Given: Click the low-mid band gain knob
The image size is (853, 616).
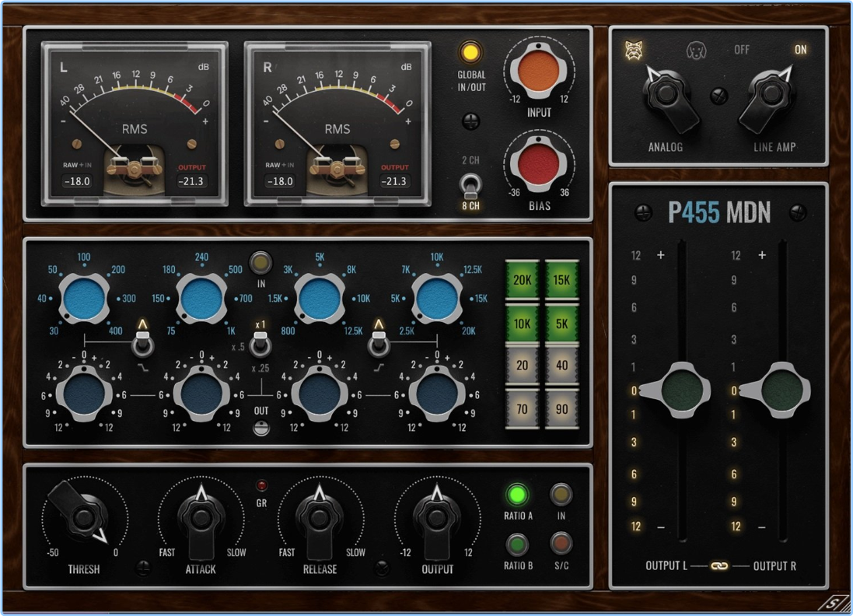Looking at the screenshot, I should 201,394.
